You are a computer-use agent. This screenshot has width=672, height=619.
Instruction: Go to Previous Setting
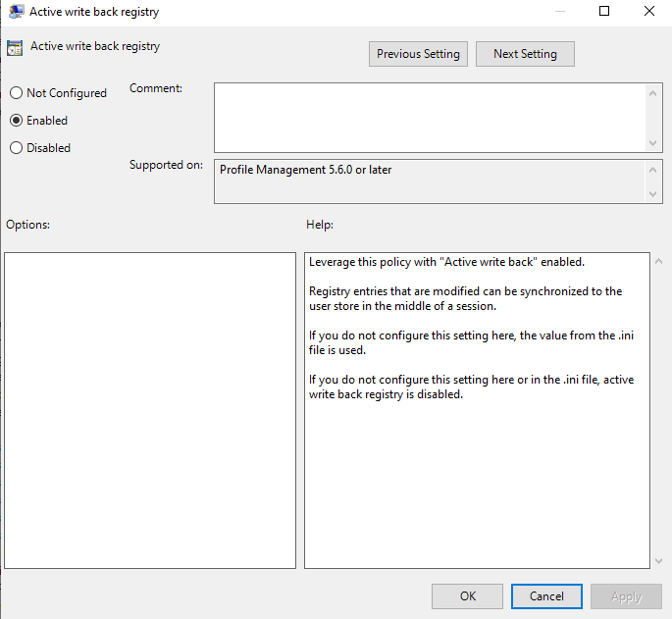click(x=418, y=54)
